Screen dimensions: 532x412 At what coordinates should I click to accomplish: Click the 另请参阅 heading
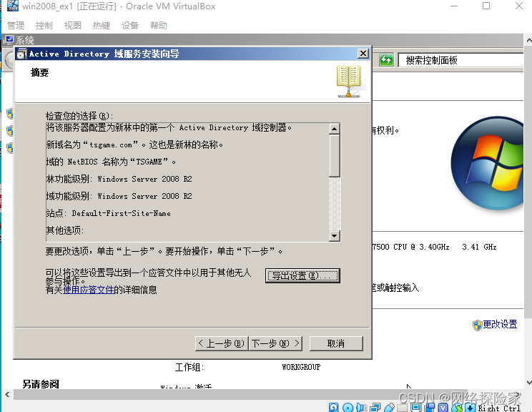click(x=41, y=384)
